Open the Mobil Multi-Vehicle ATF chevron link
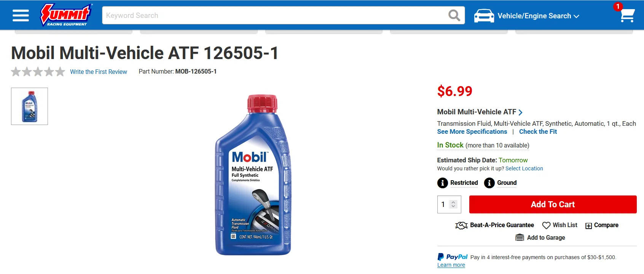The width and height of the screenshot is (644, 274). click(x=520, y=112)
